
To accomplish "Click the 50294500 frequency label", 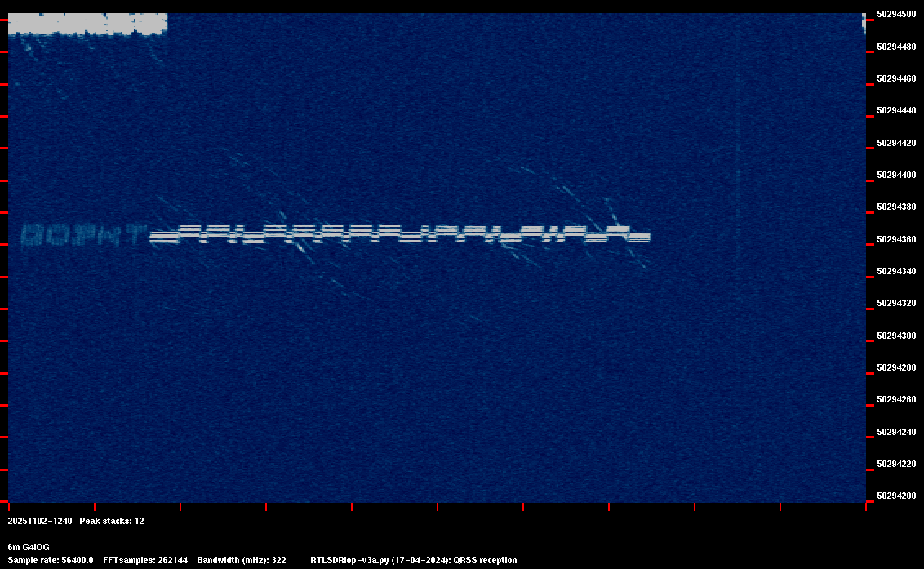I will pos(896,14).
